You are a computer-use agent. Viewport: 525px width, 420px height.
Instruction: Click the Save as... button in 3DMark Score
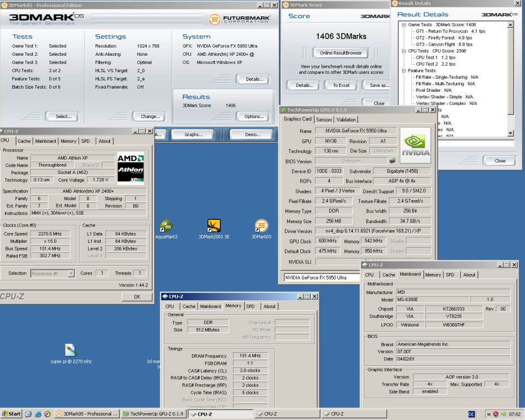coord(377,85)
